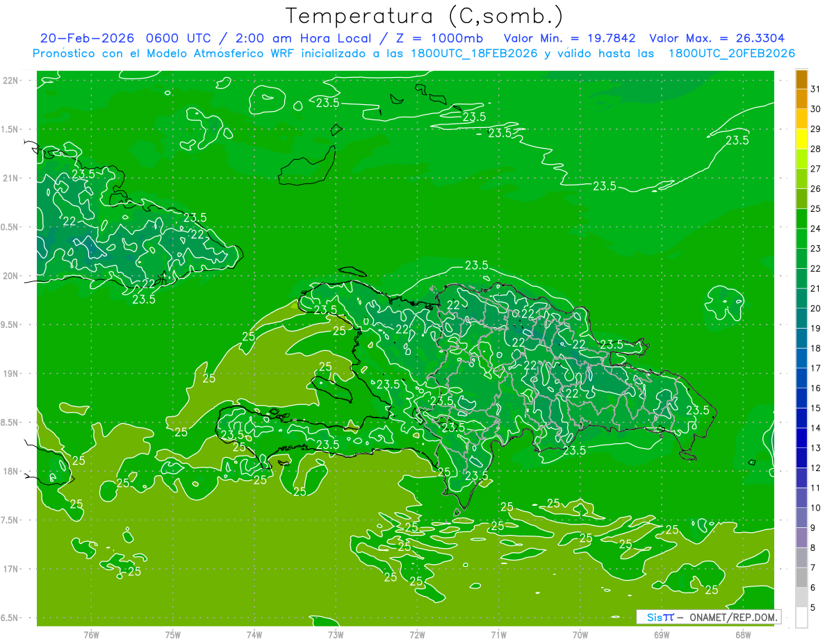Click the '1.5N' latitude axis label
The width and height of the screenshot is (834, 644).
pos(11,129)
